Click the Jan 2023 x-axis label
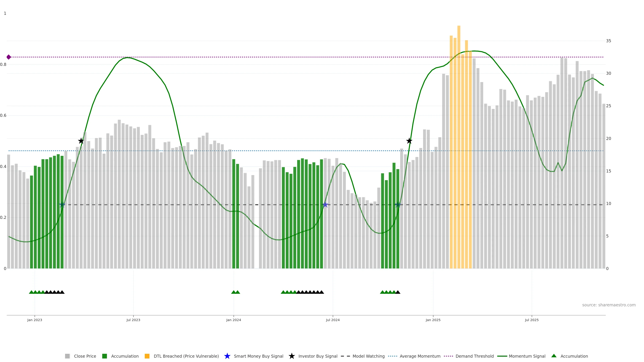The width and height of the screenshot is (644, 362). tap(35, 320)
